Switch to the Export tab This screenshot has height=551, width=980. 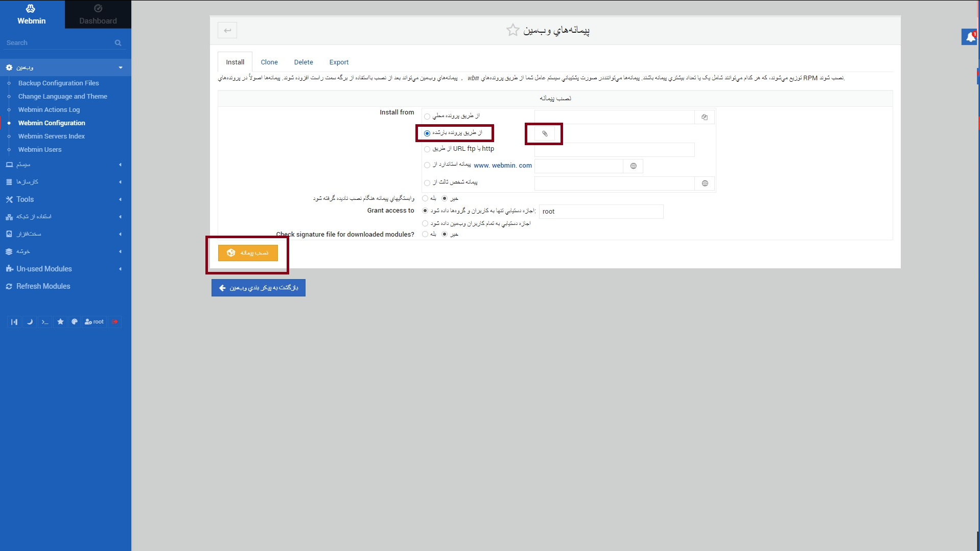coord(339,62)
